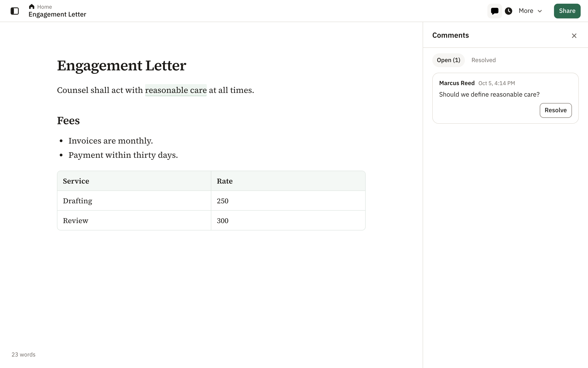Click the Drafting table cell

click(134, 201)
